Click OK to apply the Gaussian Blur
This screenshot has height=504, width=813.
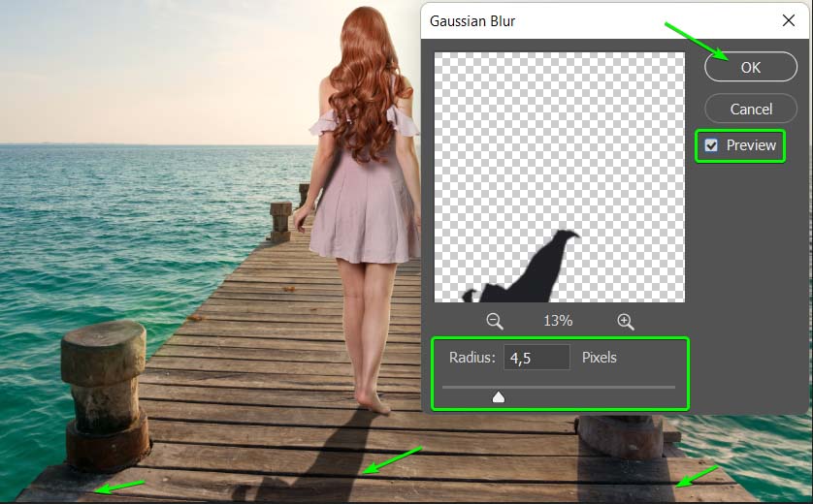coord(750,67)
